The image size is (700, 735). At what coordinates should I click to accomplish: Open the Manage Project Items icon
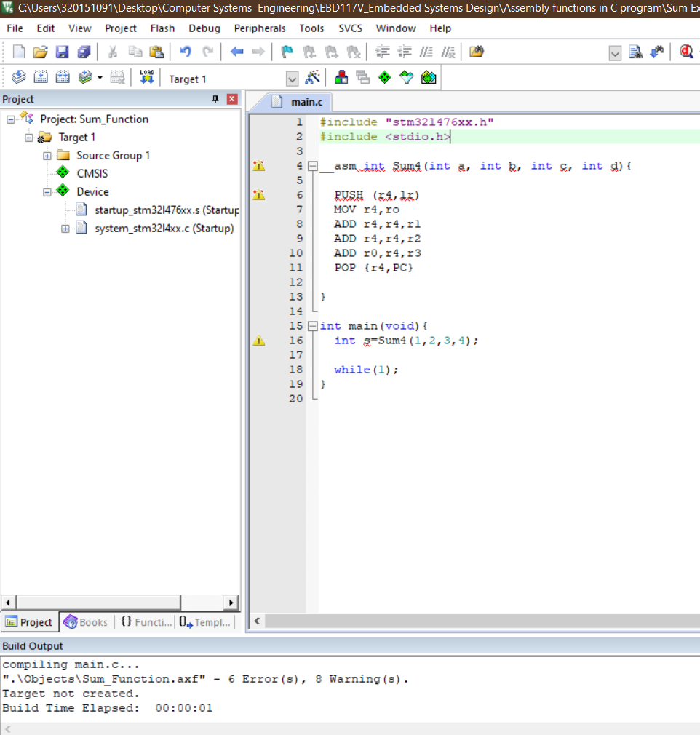point(341,77)
